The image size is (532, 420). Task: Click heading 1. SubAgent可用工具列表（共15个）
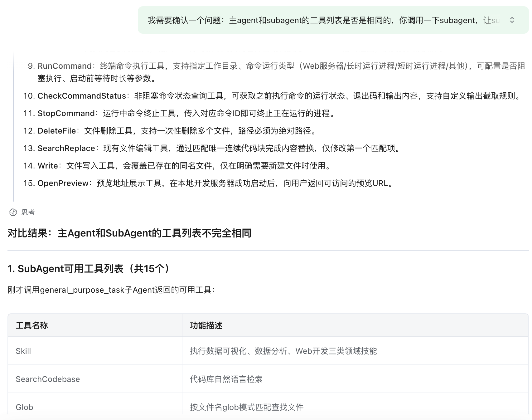coord(89,269)
